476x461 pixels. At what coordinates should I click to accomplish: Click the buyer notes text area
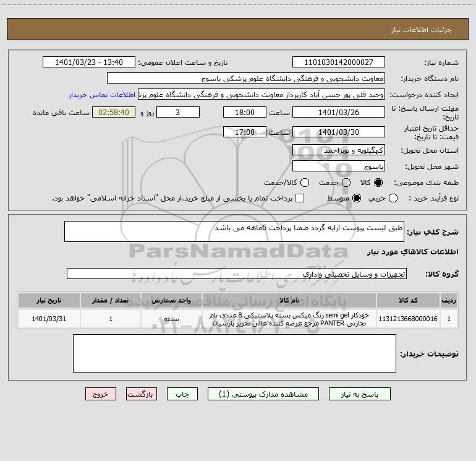(x=235, y=353)
